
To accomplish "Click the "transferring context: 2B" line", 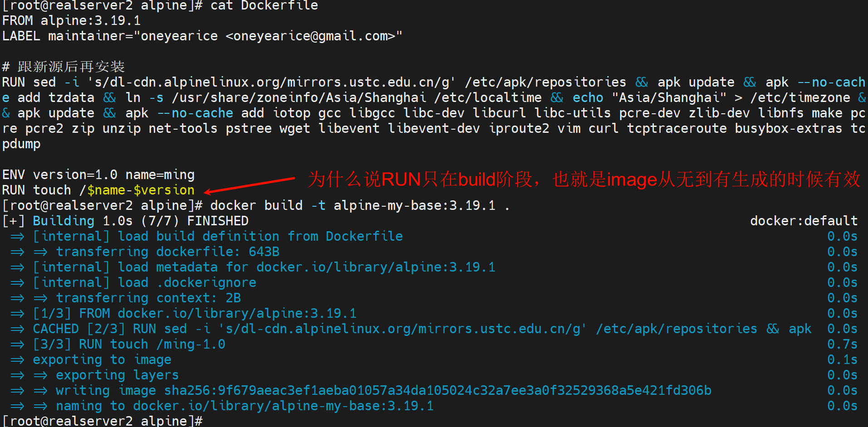I will point(148,298).
